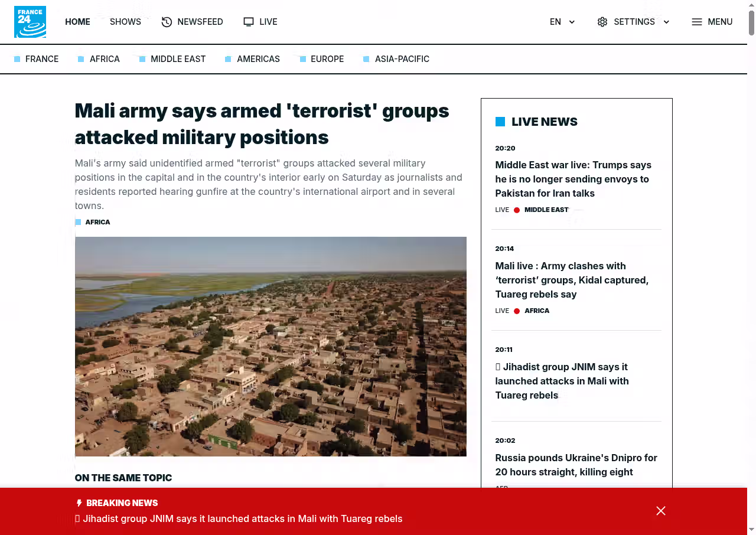The height and width of the screenshot is (535, 756).
Task: Click the red live dot beside Middle East
Action: pyautogui.click(x=517, y=210)
